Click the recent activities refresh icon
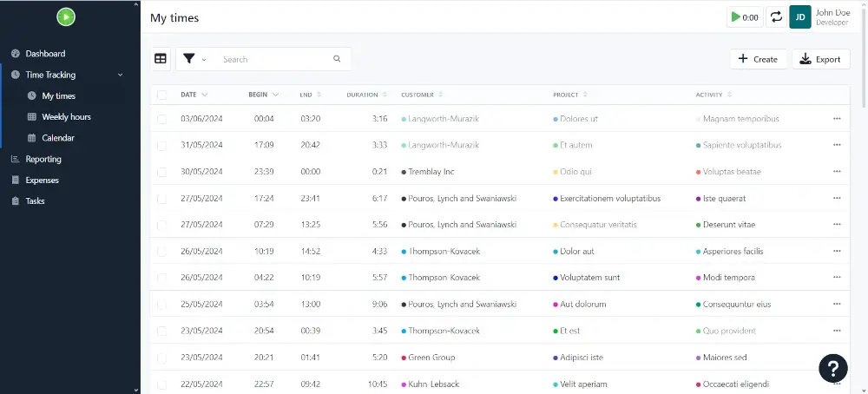The height and width of the screenshot is (394, 868). coord(776,17)
